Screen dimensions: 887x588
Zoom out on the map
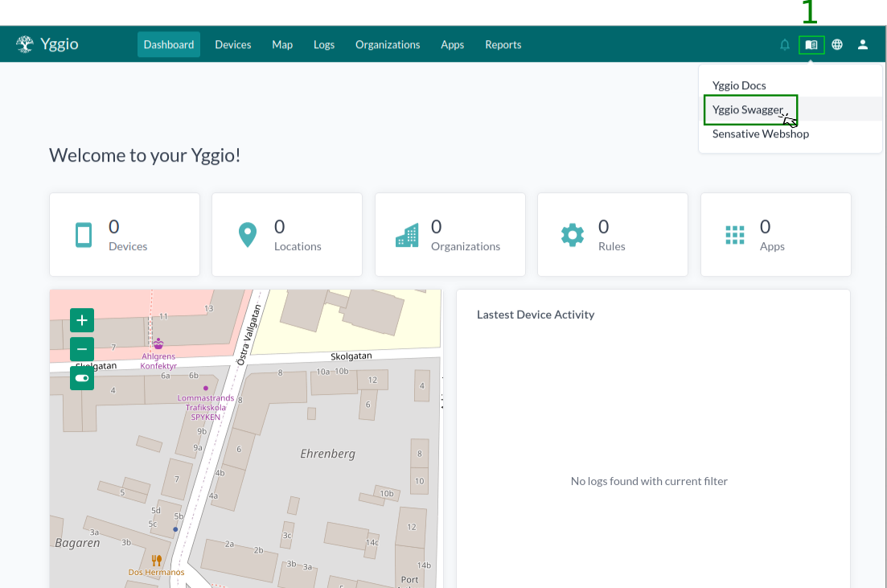pyautogui.click(x=82, y=349)
